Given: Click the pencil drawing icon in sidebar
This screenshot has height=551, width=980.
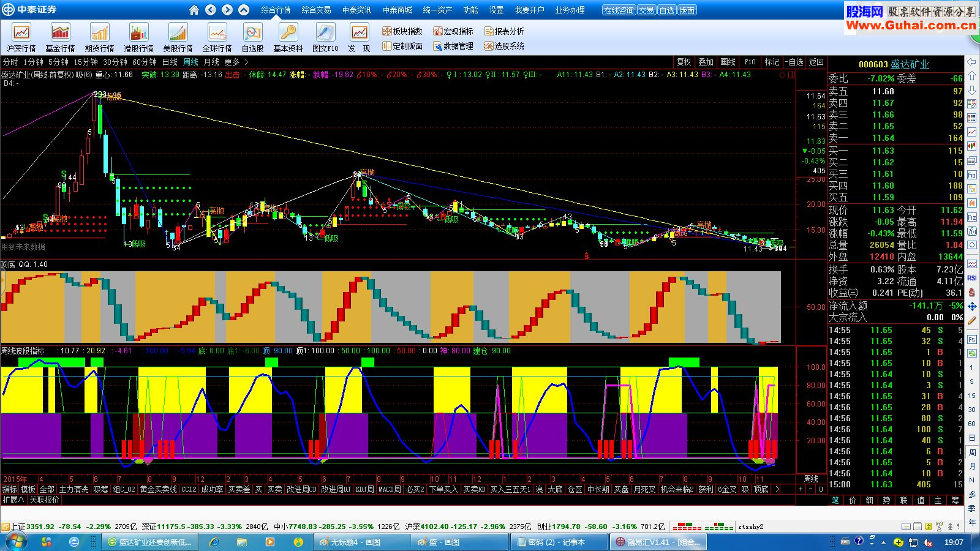Looking at the screenshot, I should 972,320.
